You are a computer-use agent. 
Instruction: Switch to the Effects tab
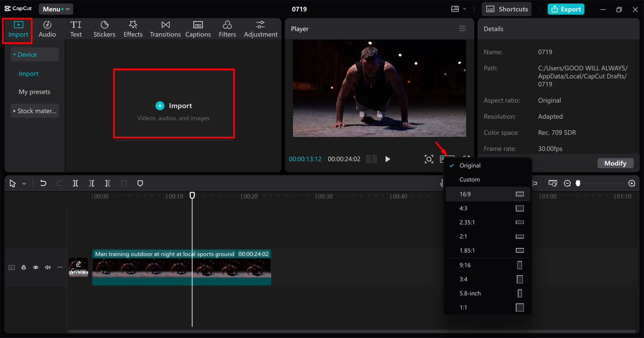pos(133,29)
